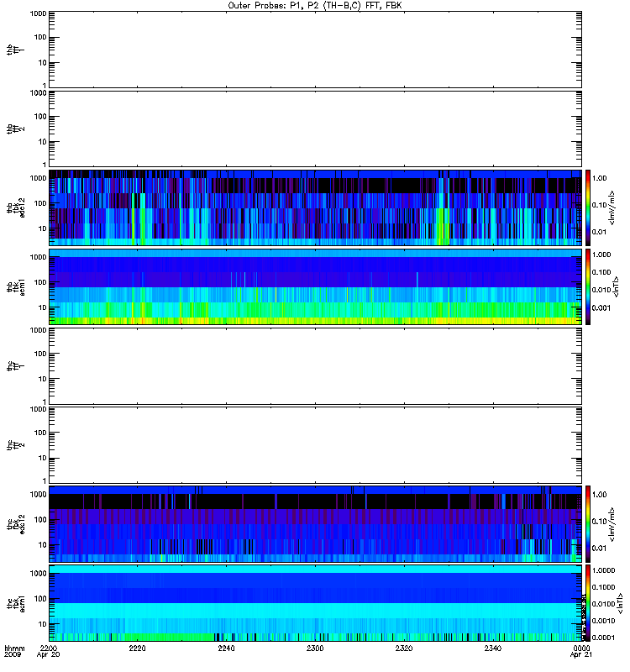Image resolution: width=630 pixels, height=672 pixels.
Task: Click the 2240 time axis label
Action: [x=226, y=648]
